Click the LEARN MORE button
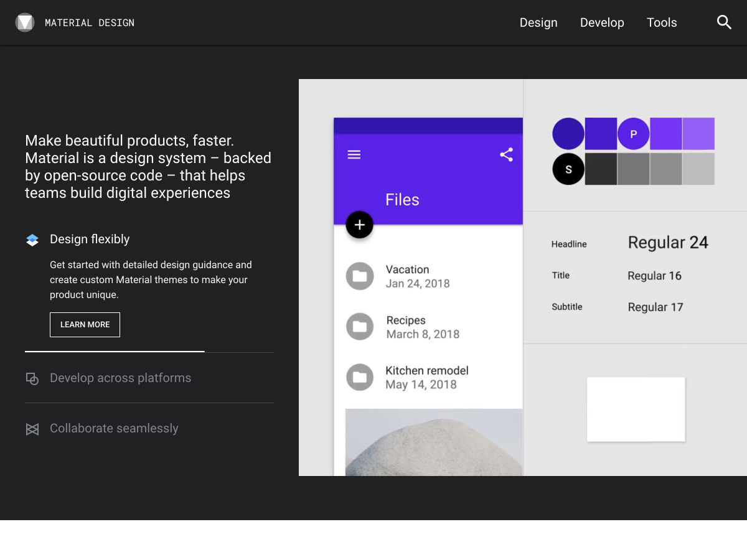 tap(85, 325)
